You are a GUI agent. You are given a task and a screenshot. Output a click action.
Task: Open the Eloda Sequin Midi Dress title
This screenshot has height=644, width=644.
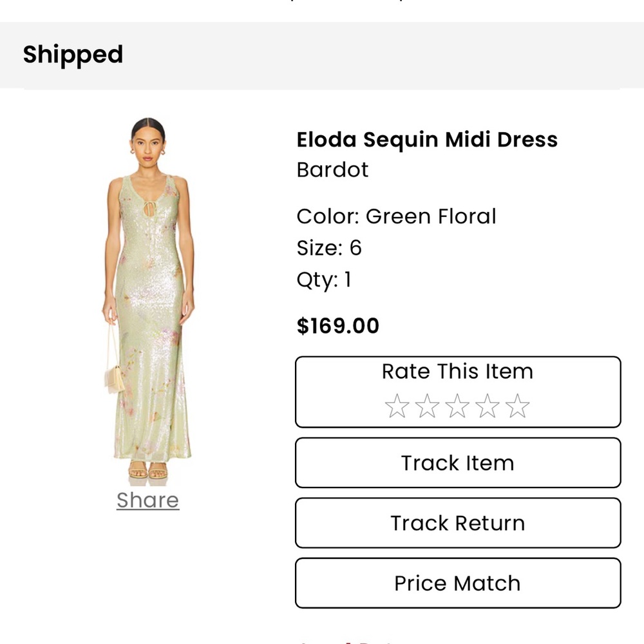tap(427, 140)
